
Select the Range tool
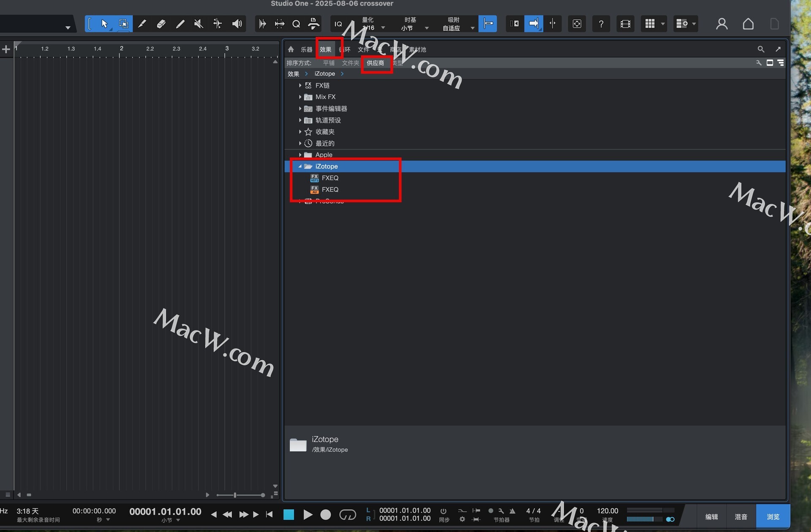tap(123, 24)
